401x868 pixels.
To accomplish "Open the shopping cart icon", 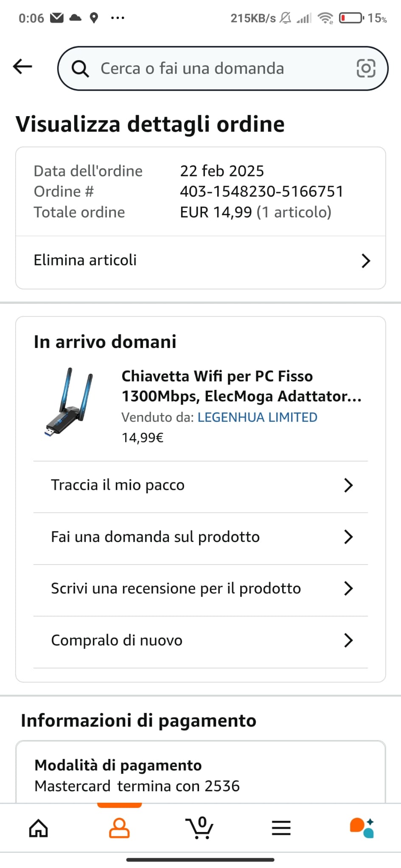I will (x=199, y=828).
